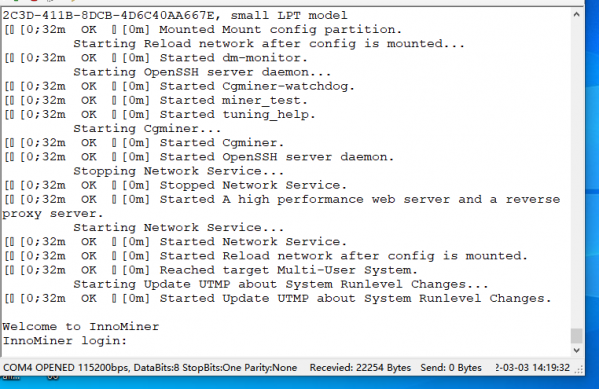Screen dimensions: 599x389
Task: Click the terminal scrollbar up arrow
Action: (x=576, y=15)
